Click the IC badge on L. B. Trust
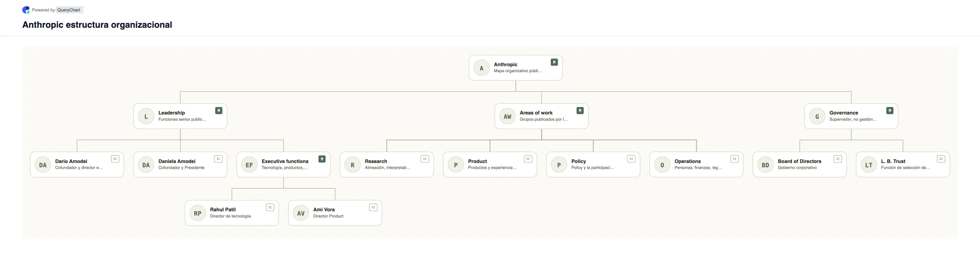The image size is (980, 261). (941, 159)
